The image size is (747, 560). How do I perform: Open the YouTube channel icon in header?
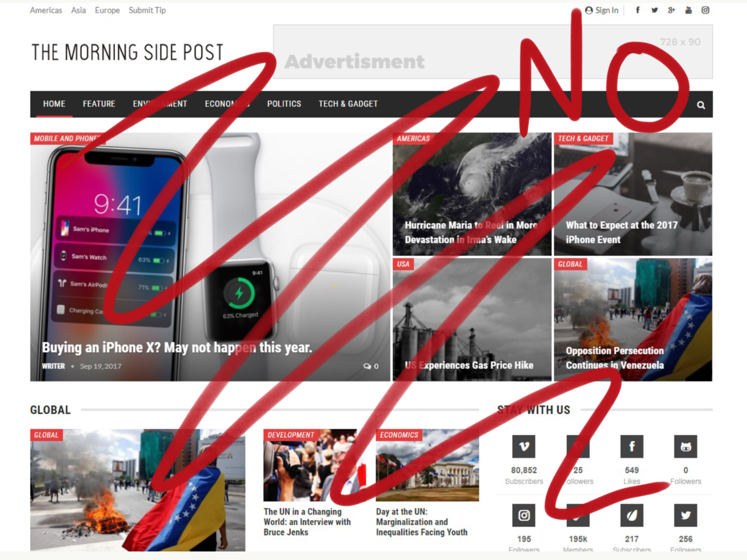tap(688, 10)
